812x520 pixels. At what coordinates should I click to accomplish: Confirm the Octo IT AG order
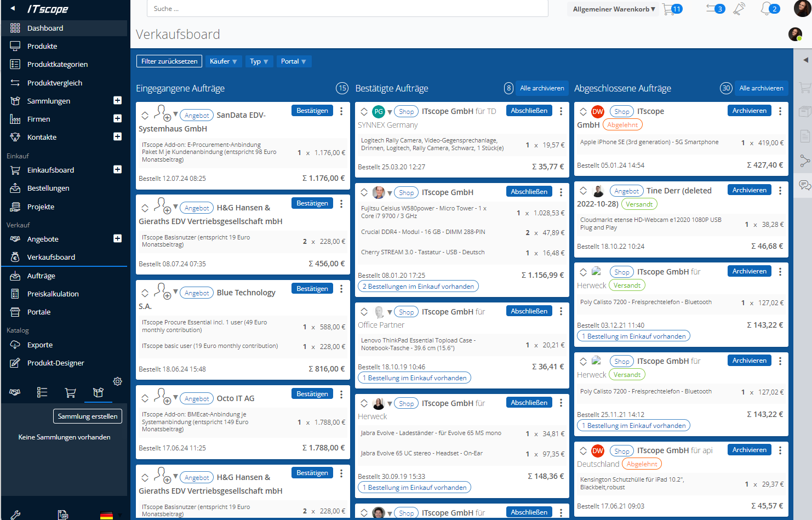[312, 394]
